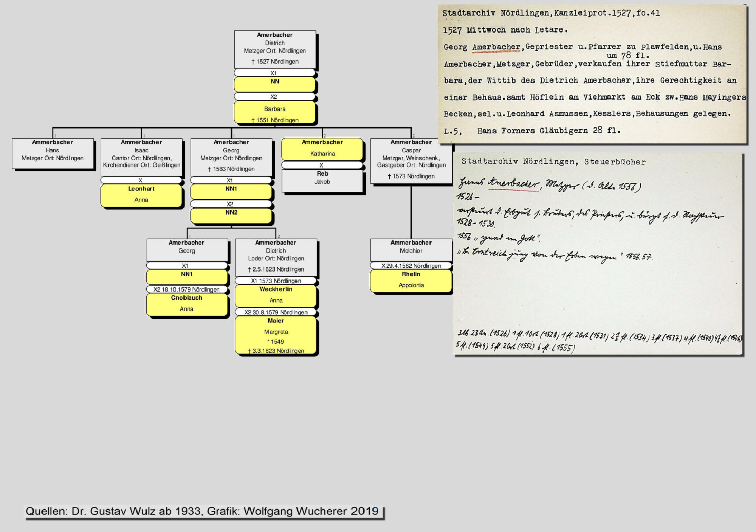Click the Leonhart Anna spouse box

pos(141,195)
